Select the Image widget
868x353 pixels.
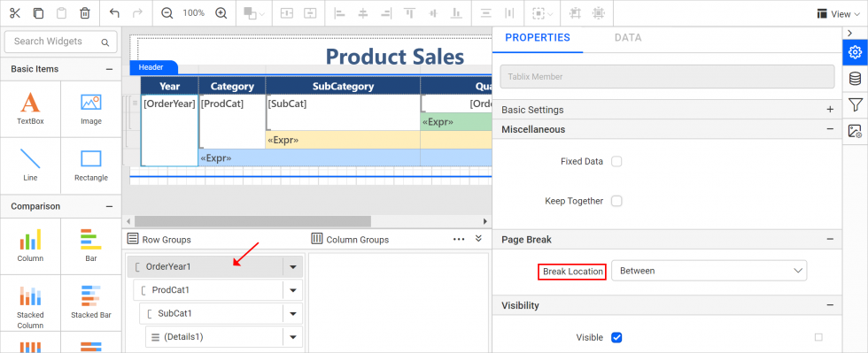click(90, 109)
